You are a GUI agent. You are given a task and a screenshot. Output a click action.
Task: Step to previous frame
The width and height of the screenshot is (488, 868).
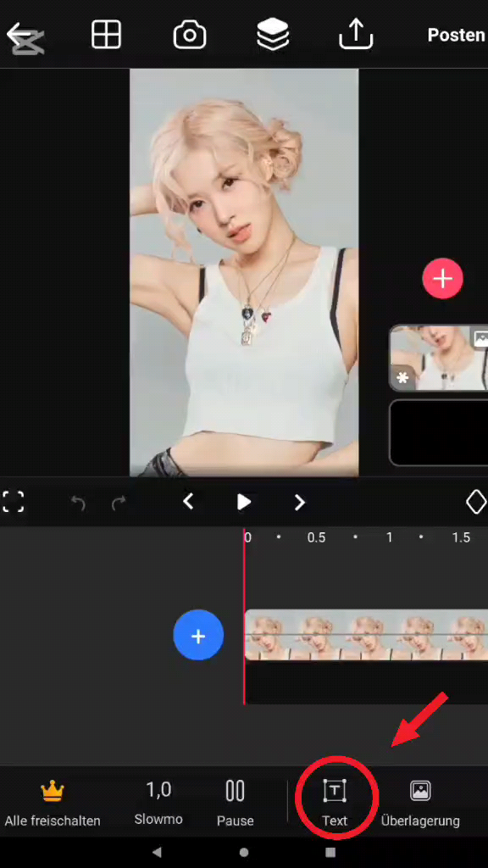tap(188, 502)
